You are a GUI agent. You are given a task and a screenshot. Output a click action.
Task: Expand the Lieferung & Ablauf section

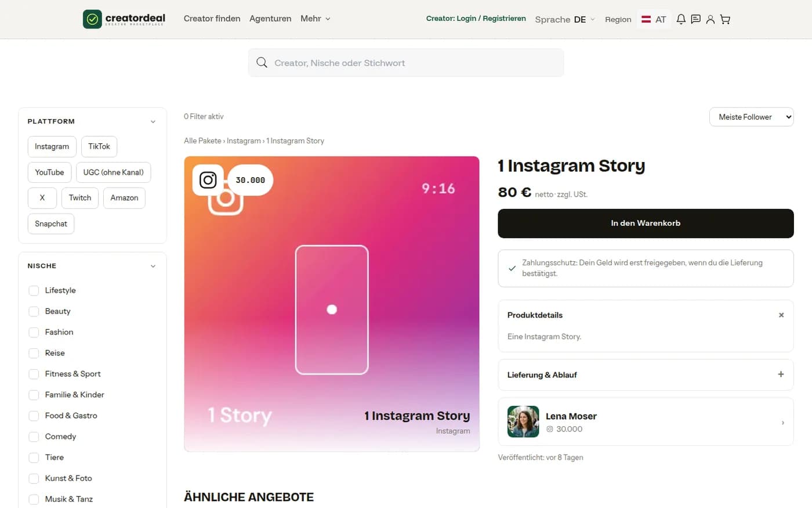[x=646, y=375]
